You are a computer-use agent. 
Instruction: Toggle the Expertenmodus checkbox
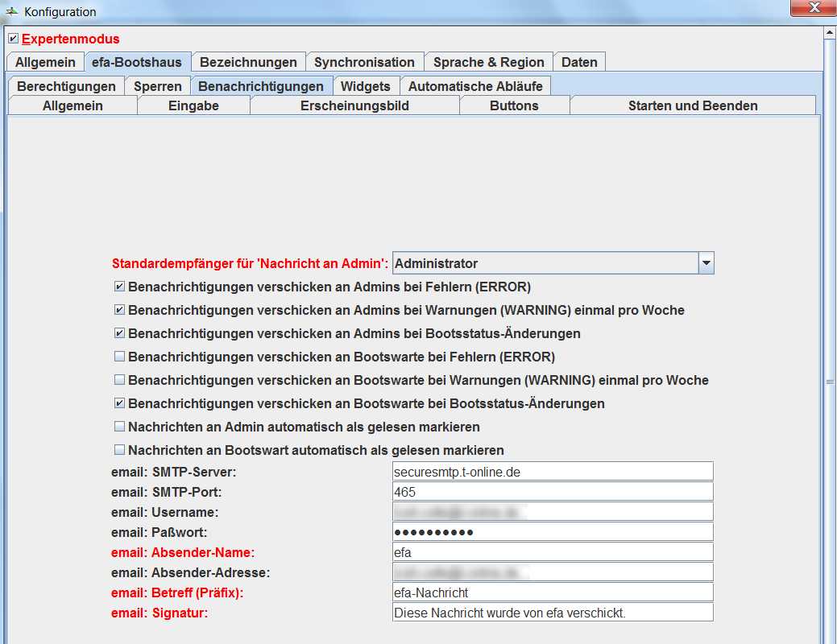click(13, 39)
